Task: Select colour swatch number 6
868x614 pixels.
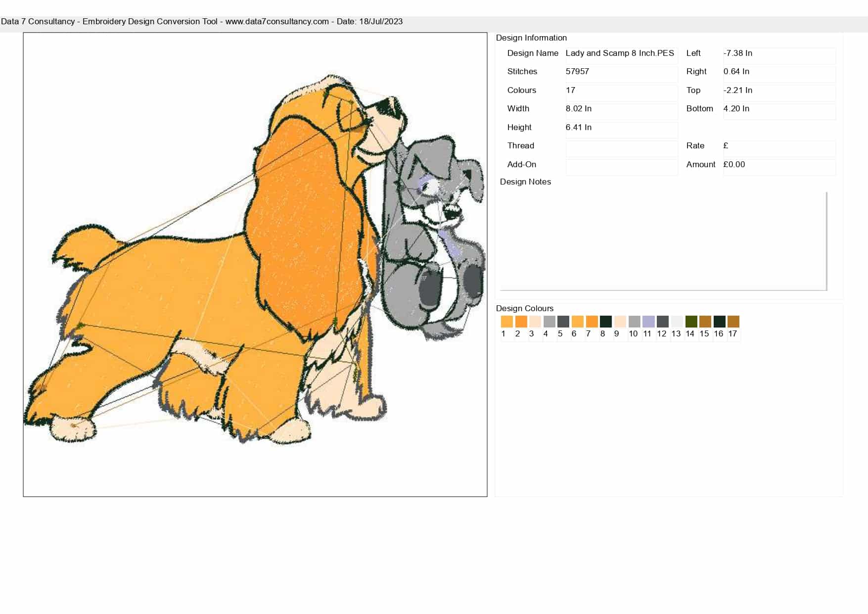Action: click(577, 322)
